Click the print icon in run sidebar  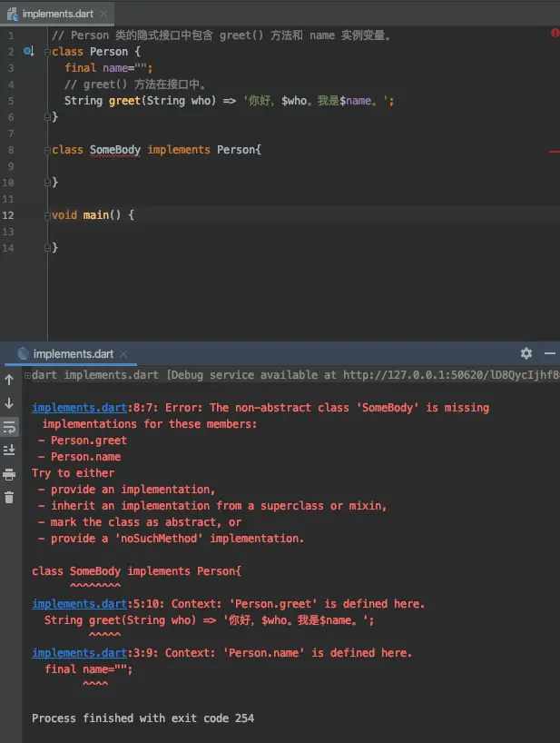coord(9,474)
